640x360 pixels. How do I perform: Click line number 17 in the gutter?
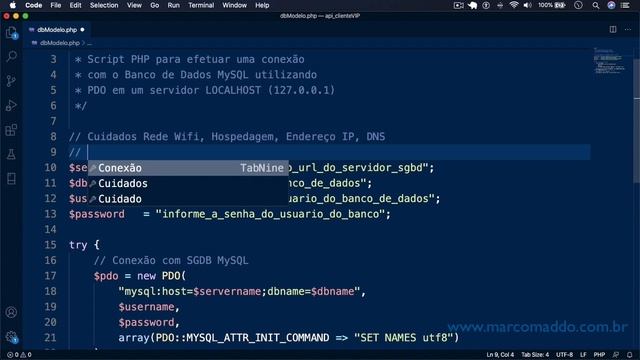[50, 276]
